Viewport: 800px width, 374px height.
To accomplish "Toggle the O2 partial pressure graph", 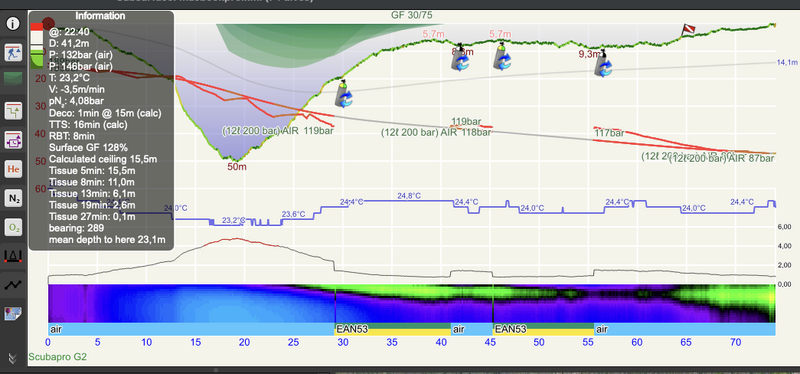I will [x=12, y=228].
